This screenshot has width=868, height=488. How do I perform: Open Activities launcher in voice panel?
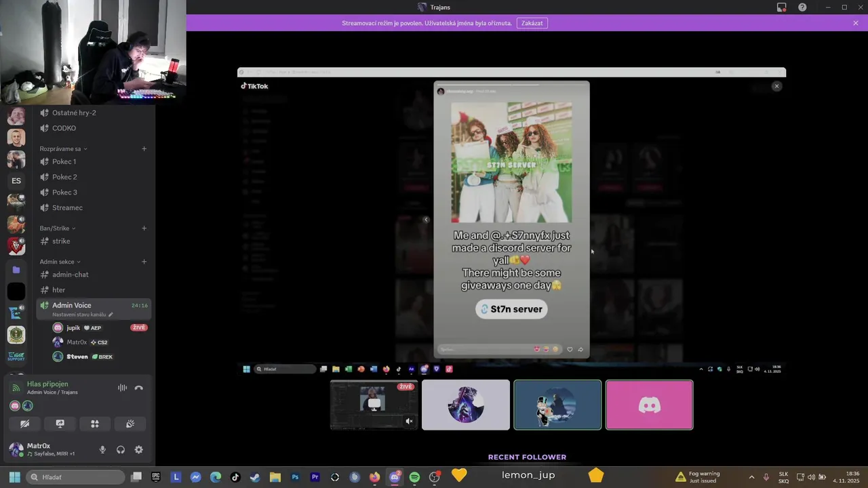click(x=95, y=424)
